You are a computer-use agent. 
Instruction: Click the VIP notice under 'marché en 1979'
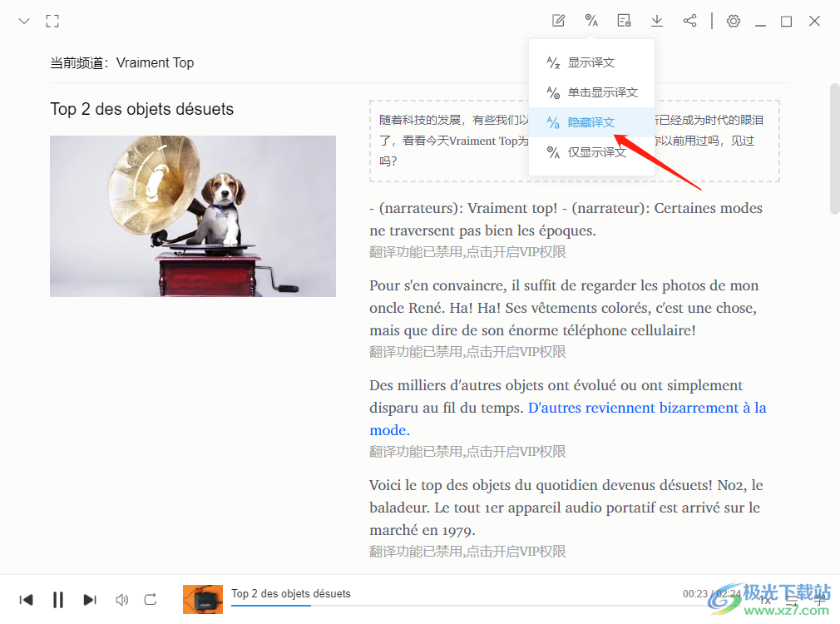tap(467, 551)
